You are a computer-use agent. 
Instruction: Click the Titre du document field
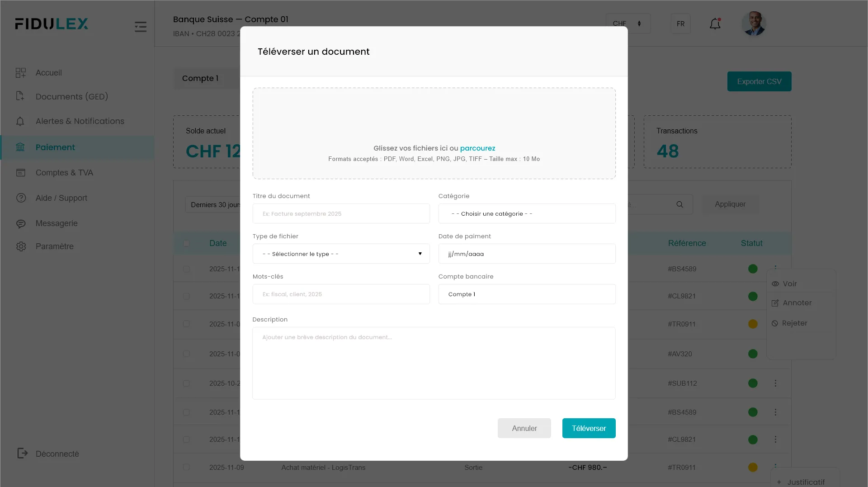(341, 213)
